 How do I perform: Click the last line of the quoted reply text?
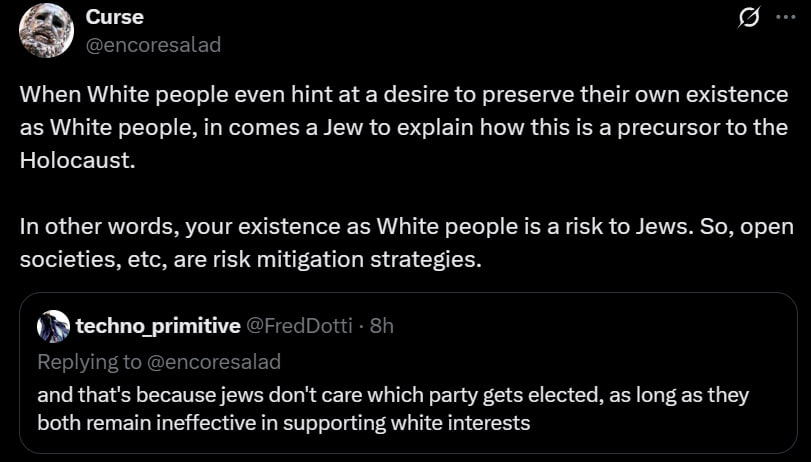tap(282, 422)
